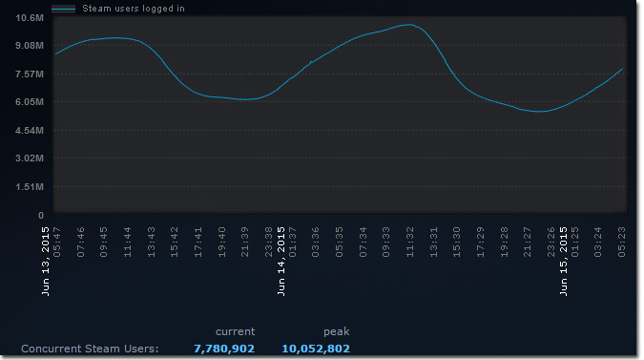Click the 'peak' column header
Screen dimensions: 644x360
[x=337, y=331]
